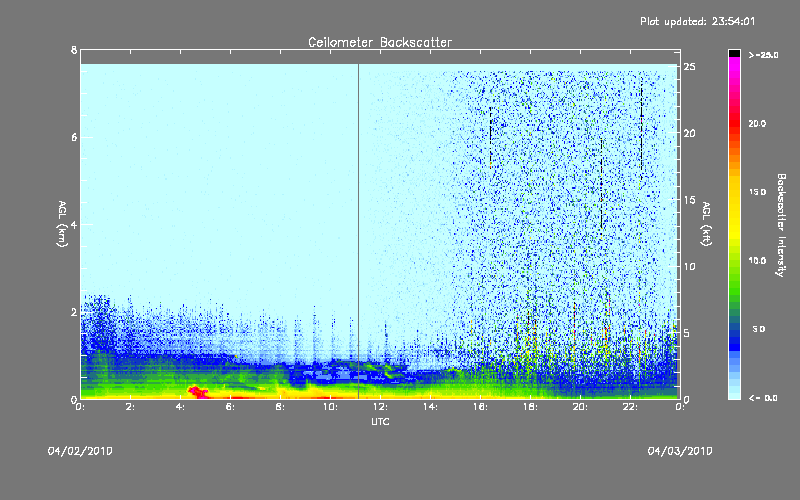
Task: Click the "2:" hour label on x-axis
Action: tap(131, 407)
